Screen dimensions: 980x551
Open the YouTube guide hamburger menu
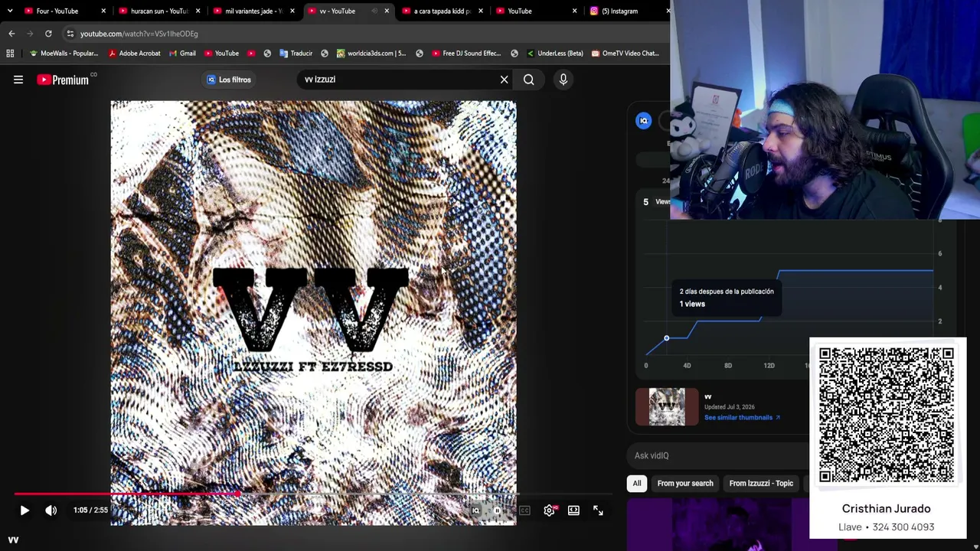[18, 80]
